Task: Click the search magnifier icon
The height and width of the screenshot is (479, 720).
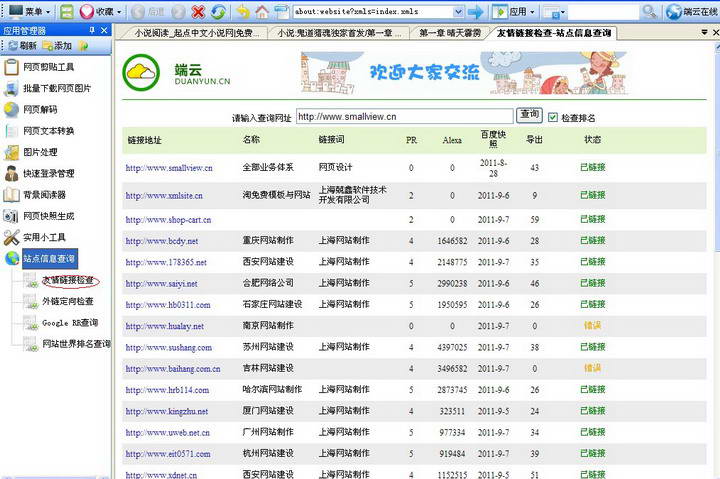Action: [x=649, y=12]
